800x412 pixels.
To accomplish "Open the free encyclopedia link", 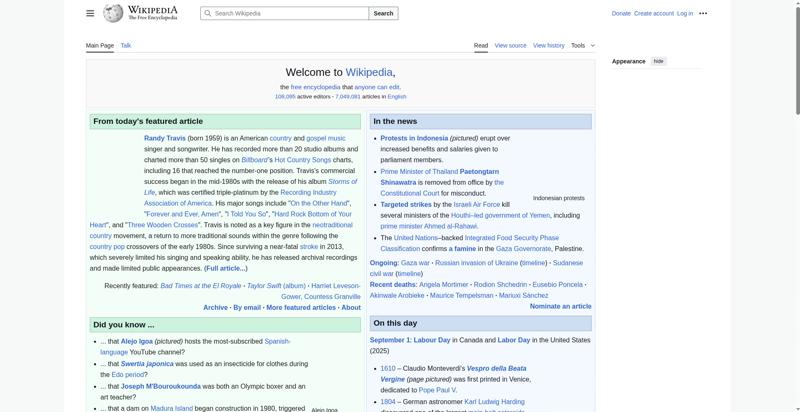I will pyautogui.click(x=315, y=87).
